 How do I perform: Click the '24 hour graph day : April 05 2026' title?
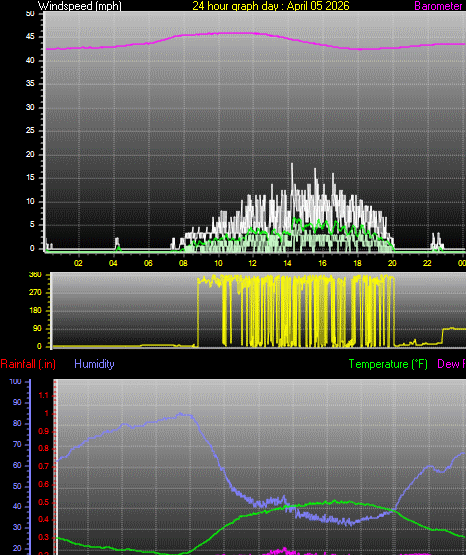(x=271, y=6)
